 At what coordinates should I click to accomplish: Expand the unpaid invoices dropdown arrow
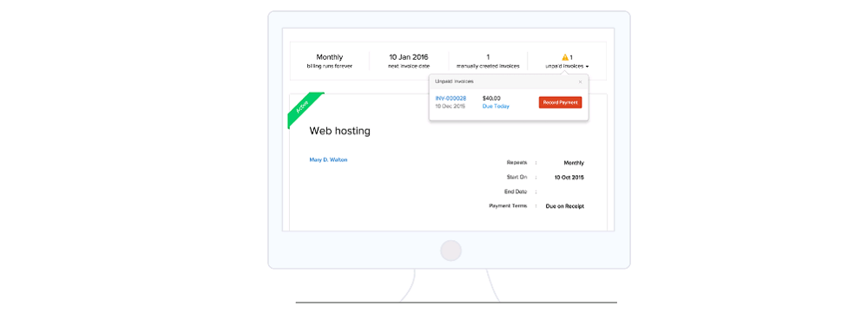587,67
